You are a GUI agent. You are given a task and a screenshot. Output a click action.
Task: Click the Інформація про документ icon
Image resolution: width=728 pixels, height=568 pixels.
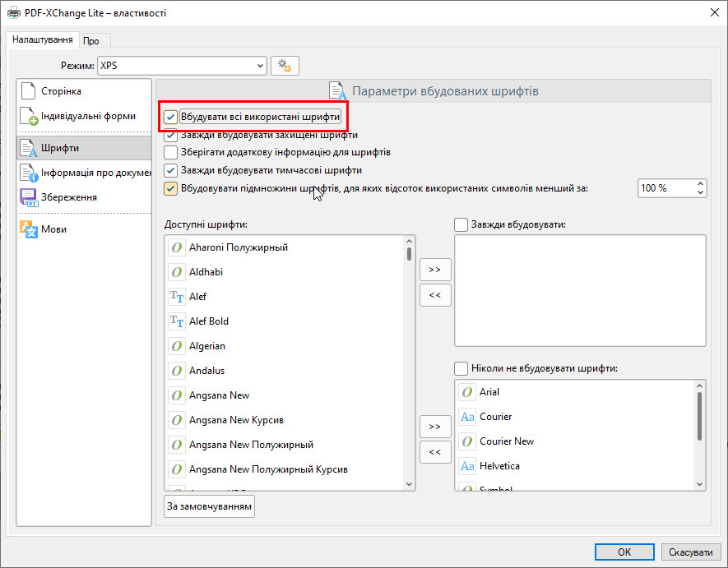click(29, 173)
